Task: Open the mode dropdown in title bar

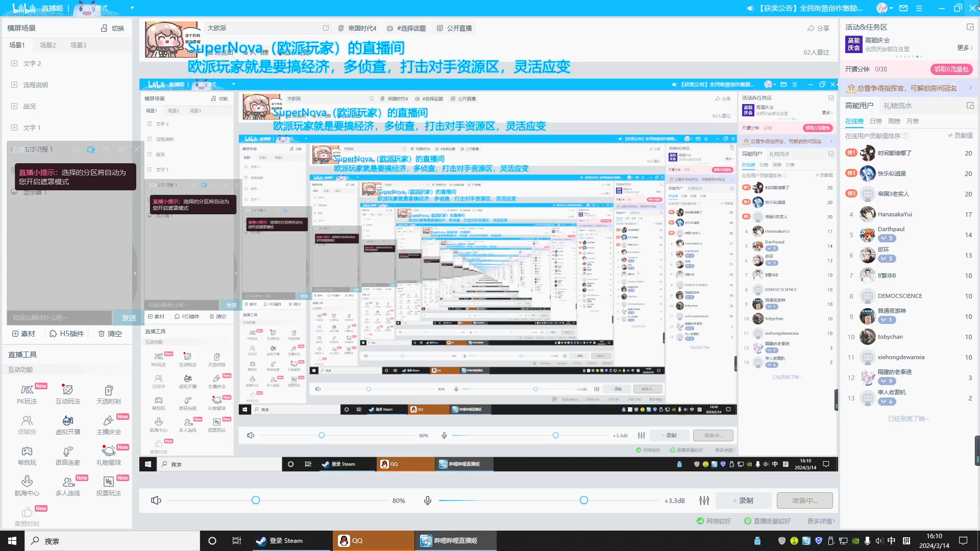Action: coord(132,8)
